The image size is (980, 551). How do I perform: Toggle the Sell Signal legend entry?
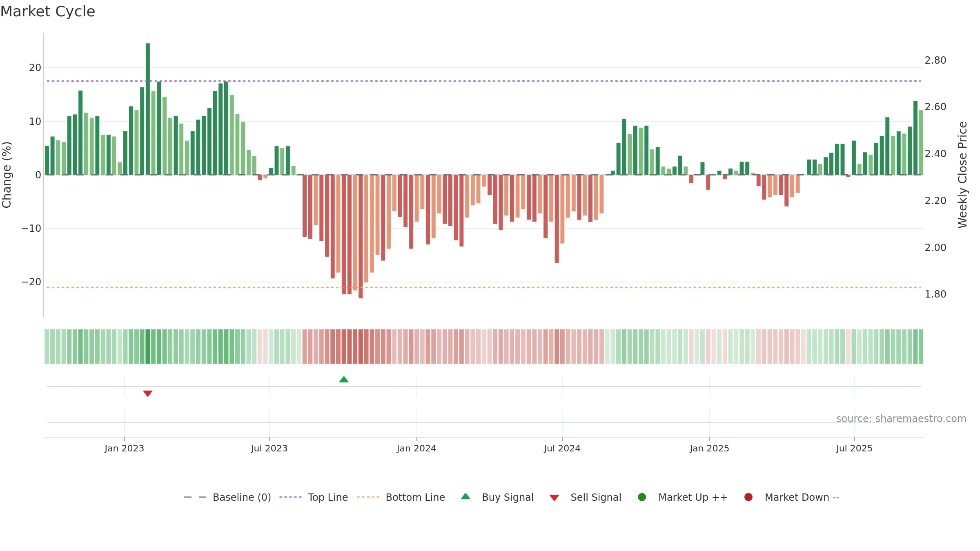(586, 498)
